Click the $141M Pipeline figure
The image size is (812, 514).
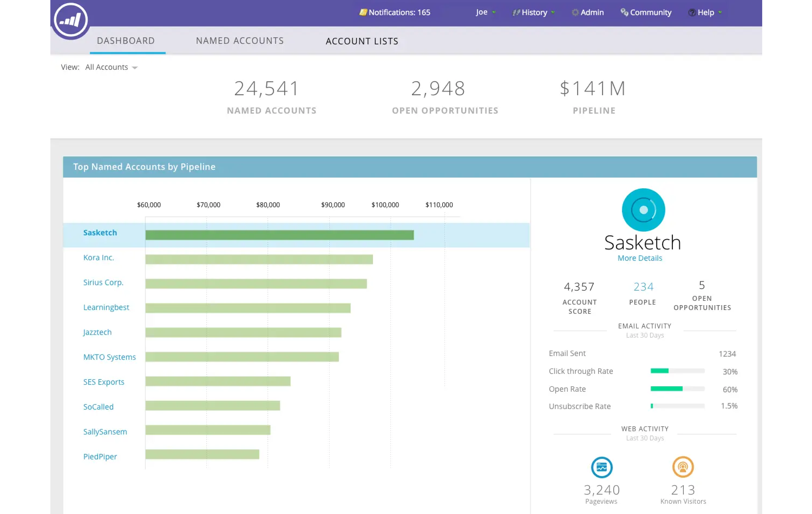point(593,88)
